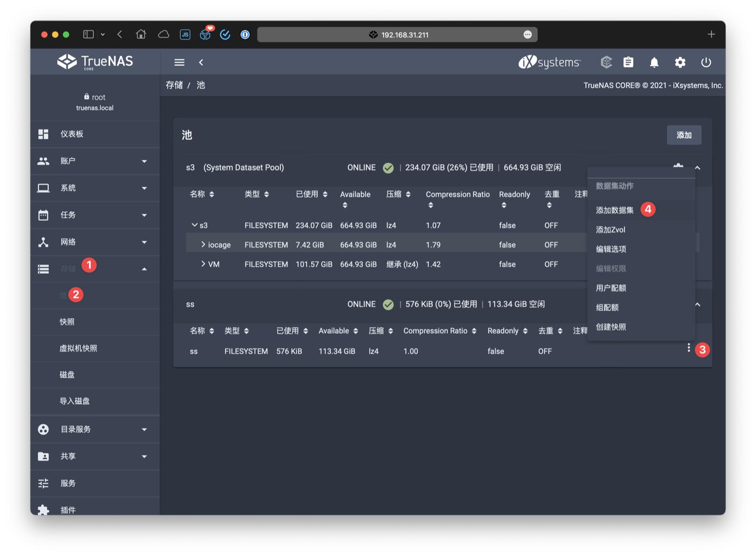The height and width of the screenshot is (555, 756).
Task: Select 创建快照 from dataset actions menu
Action: (611, 326)
